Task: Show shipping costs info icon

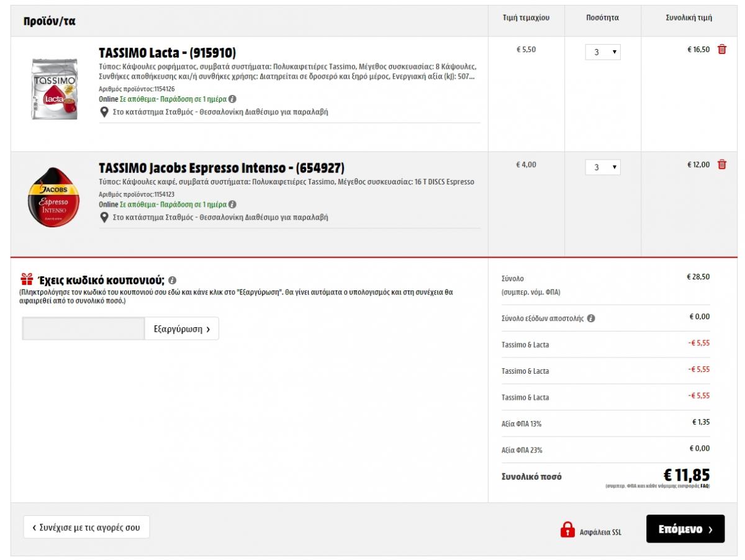Action: tap(591, 318)
